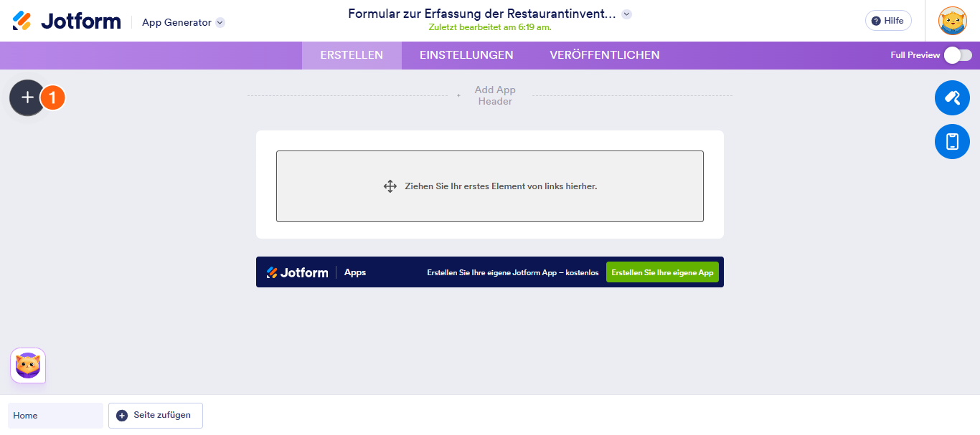Expand the app title dropdown chevron
Screen dimensions: 980x435
626,14
